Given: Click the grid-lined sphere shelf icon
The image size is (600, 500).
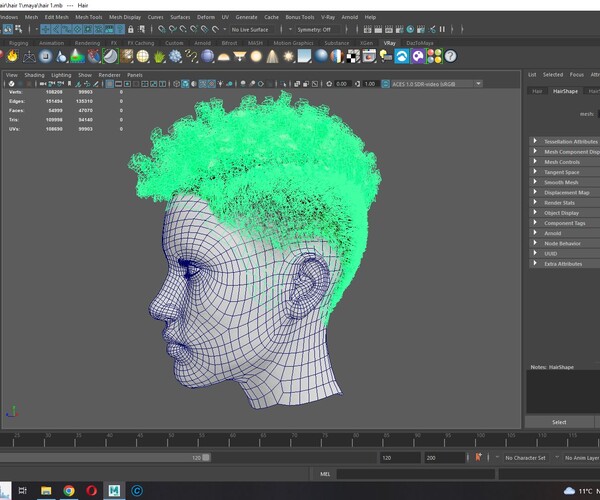Looking at the screenshot, I should point(143,56).
